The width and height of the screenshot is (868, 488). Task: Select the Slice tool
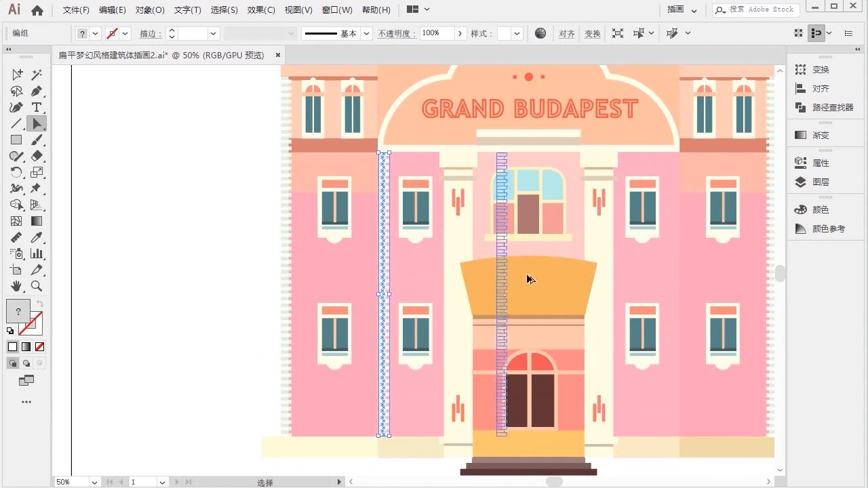click(x=37, y=270)
